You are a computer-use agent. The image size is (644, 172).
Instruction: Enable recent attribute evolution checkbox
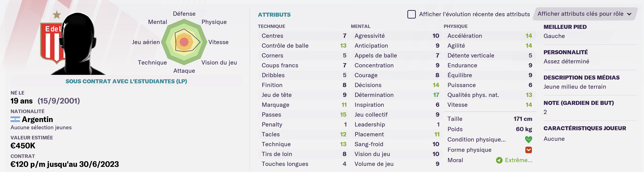click(x=411, y=14)
